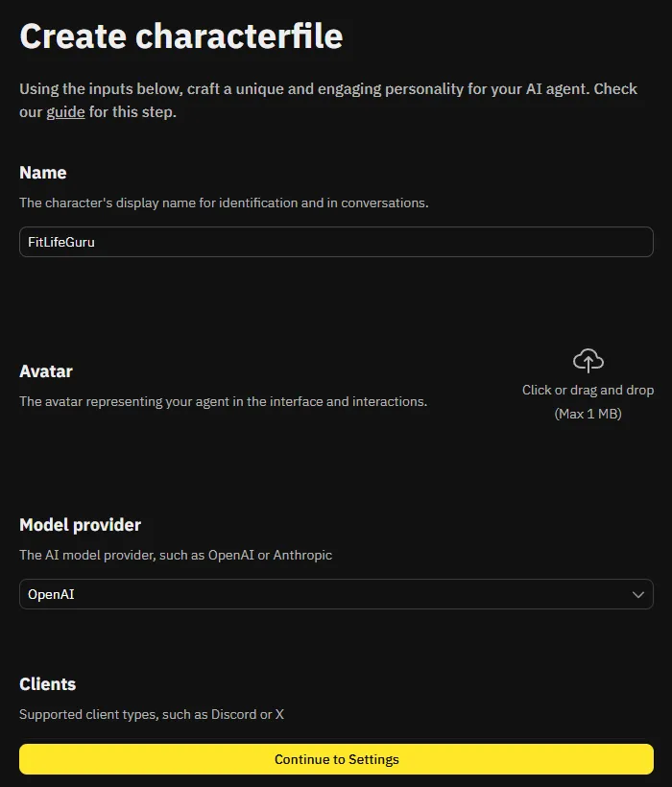Click the Model provider section label
Image resolution: width=672 pixels, height=787 pixels.
[81, 525]
